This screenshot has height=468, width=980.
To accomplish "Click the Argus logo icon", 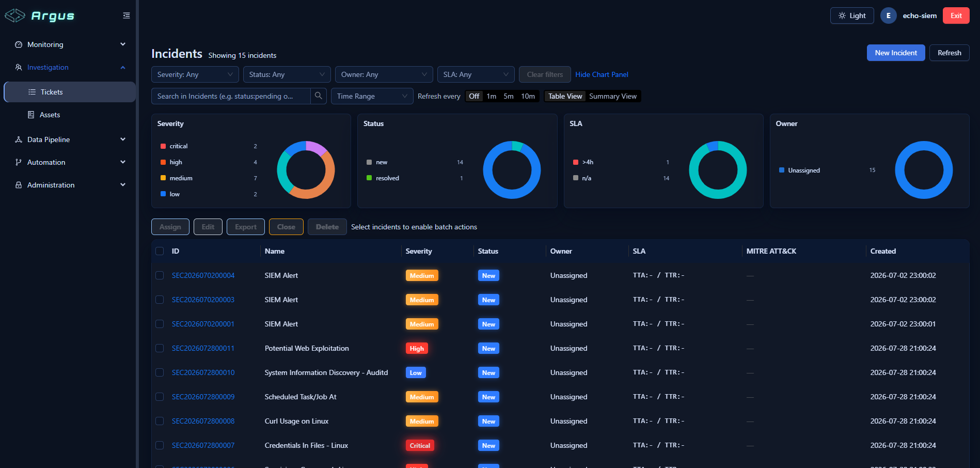I will 14,15.
